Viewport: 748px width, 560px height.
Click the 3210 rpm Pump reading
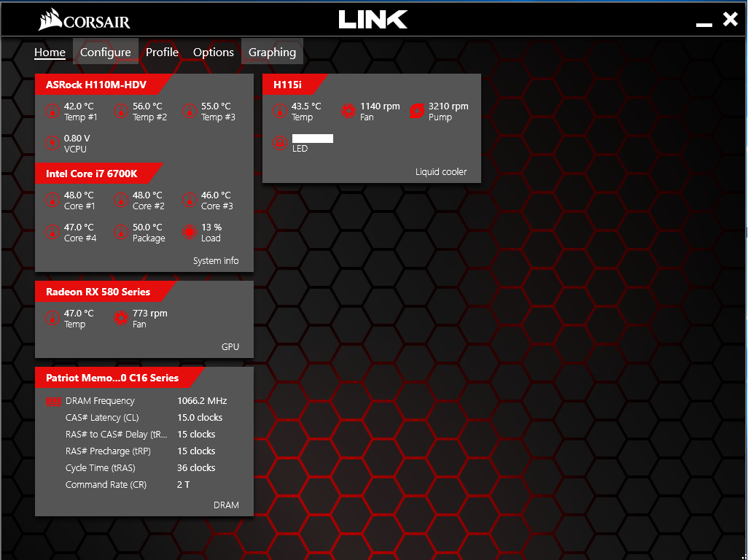coord(448,106)
